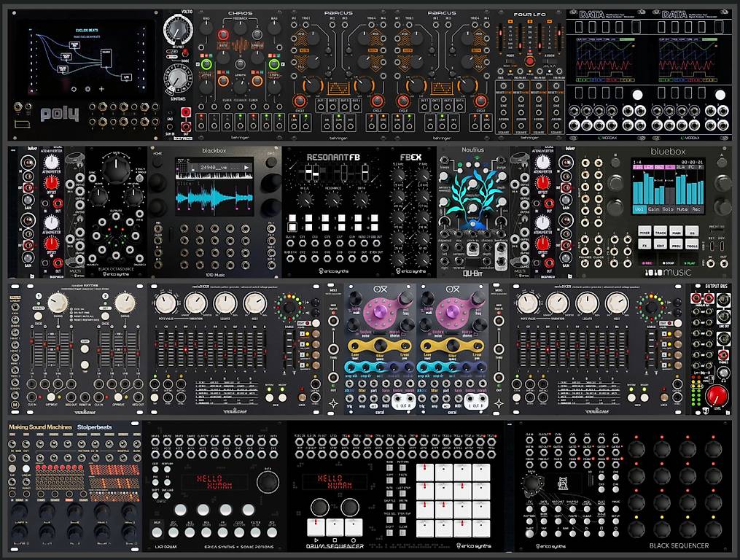
Task: Click the stop icon button on Drum Sequencer
Action: tap(335, 527)
